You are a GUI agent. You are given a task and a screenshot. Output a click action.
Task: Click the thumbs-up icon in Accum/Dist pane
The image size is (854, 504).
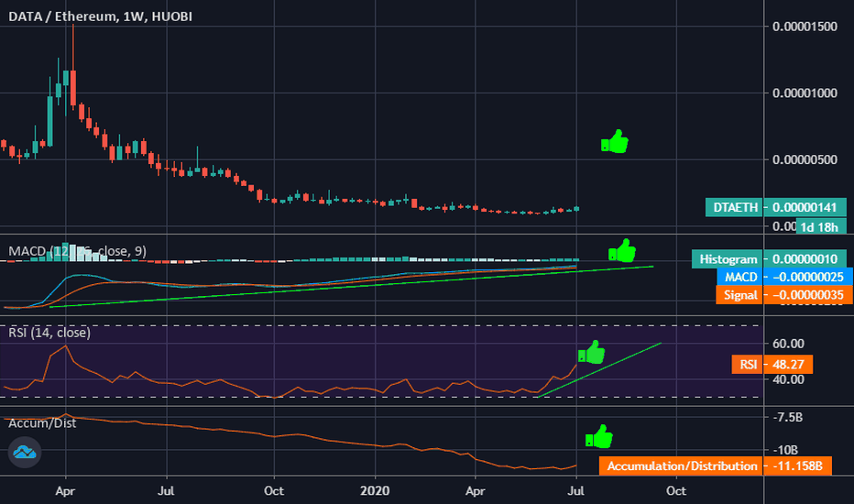pos(599,436)
